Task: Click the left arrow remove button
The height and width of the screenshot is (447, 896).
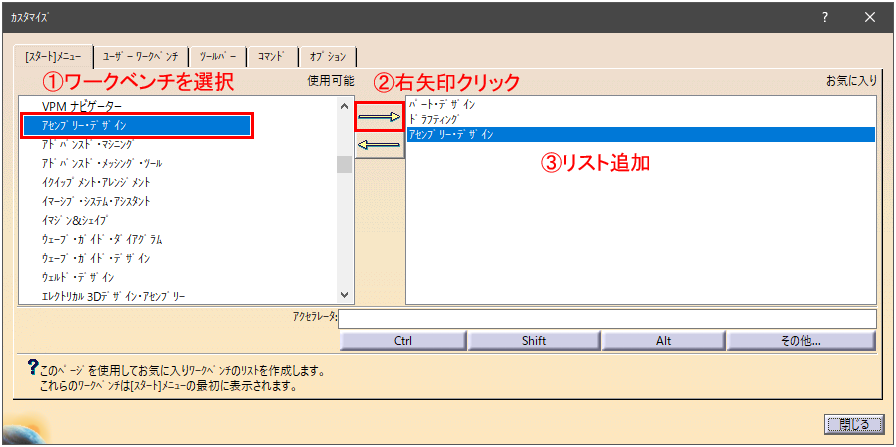Action: (379, 145)
